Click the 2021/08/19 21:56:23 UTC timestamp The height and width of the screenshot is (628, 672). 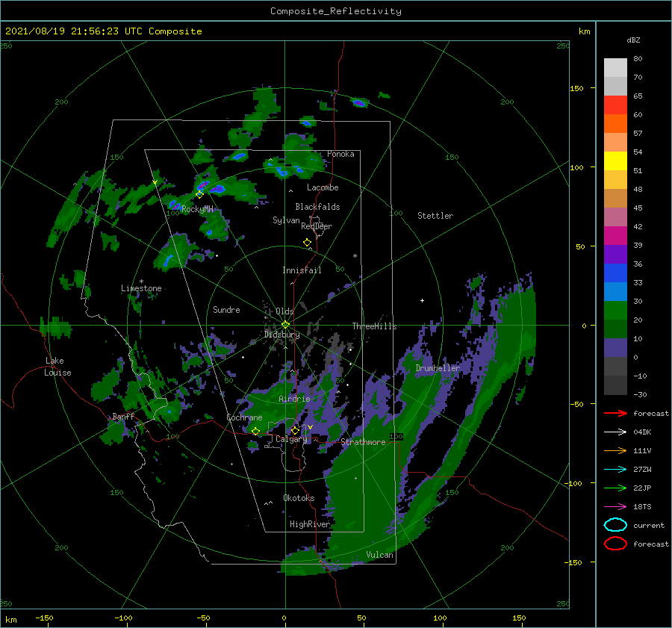74,31
